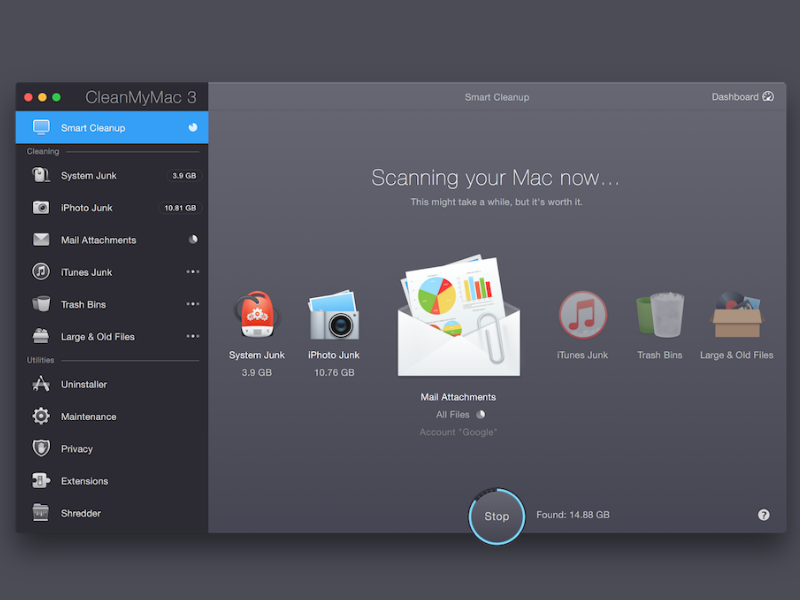Click the All Files label under Mail Attachments
800x600 pixels.
[x=453, y=415]
